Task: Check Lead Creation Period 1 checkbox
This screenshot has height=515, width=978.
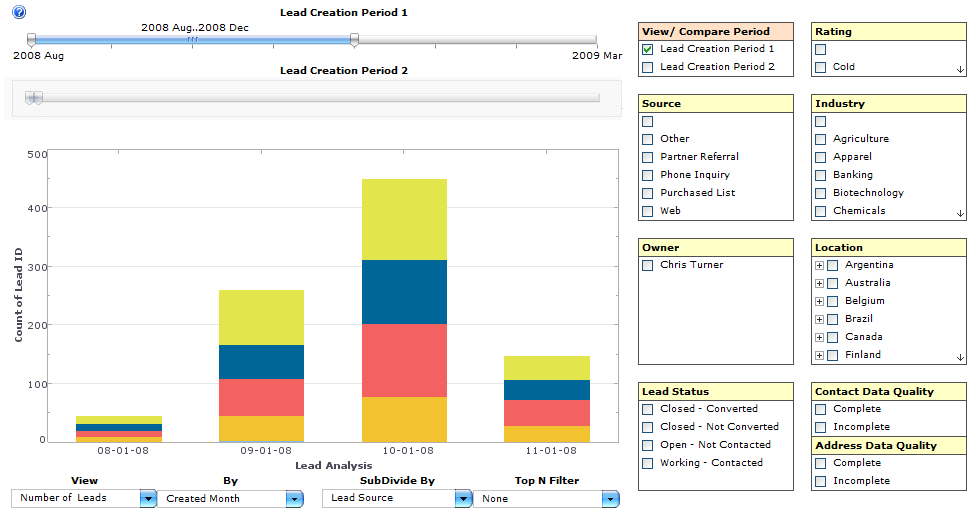Action: point(647,49)
